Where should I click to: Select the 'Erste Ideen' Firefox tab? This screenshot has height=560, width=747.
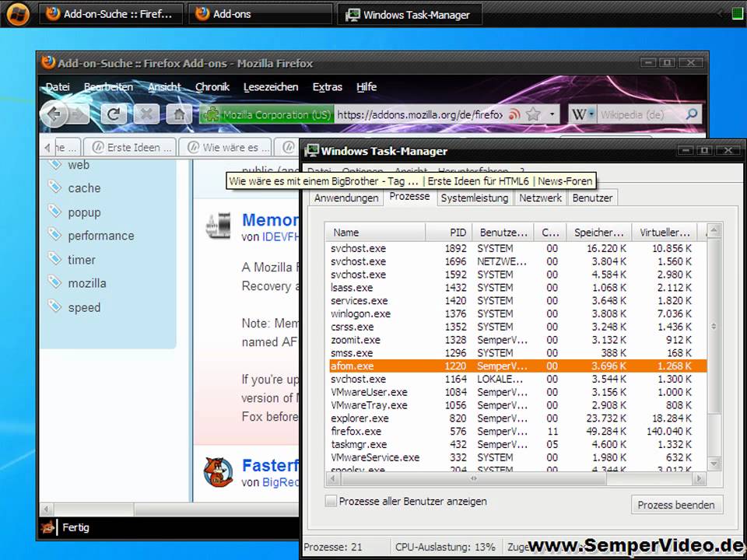(x=130, y=147)
